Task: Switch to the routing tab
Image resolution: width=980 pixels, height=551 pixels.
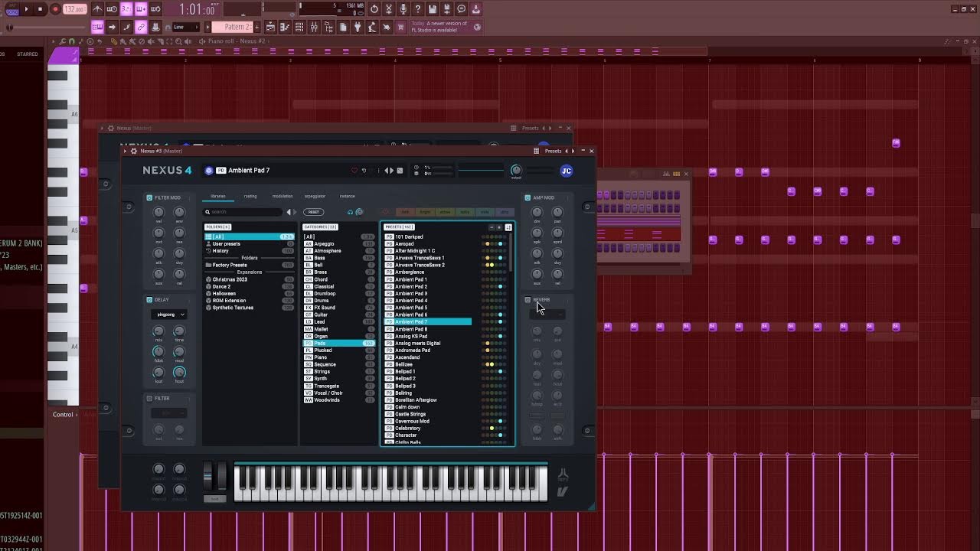Action: [x=250, y=196]
